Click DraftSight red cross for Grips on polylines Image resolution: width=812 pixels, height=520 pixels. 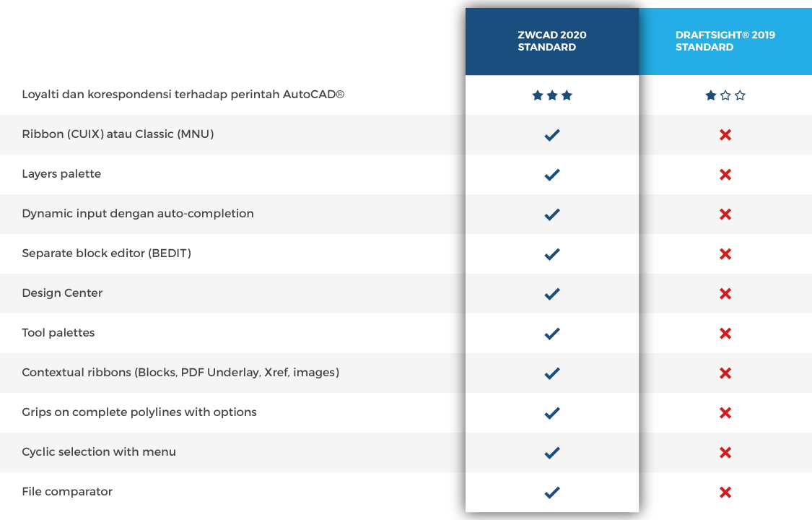(x=725, y=413)
